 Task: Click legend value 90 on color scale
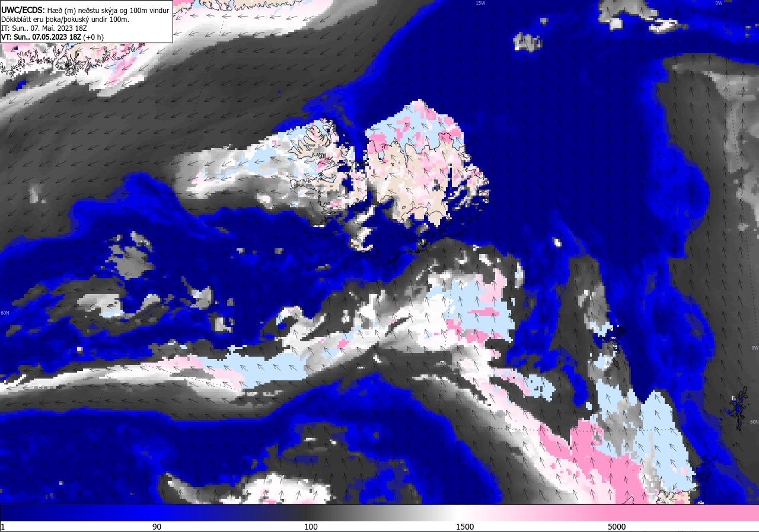click(x=157, y=527)
